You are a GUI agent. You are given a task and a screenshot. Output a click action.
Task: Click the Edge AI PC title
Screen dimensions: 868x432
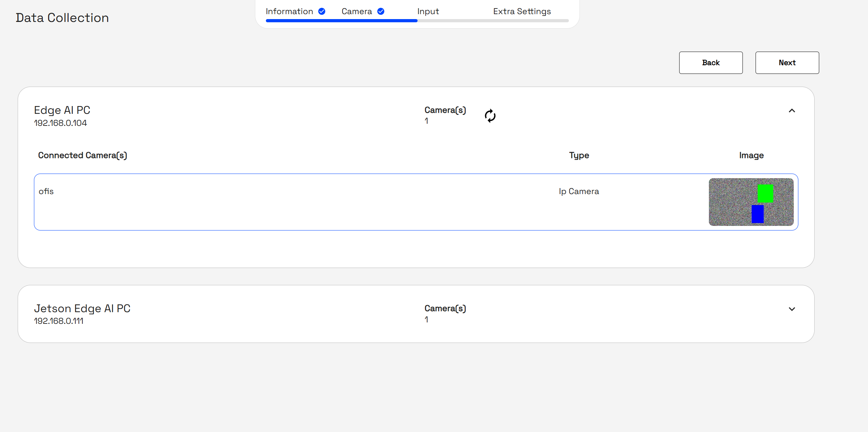[62, 110]
